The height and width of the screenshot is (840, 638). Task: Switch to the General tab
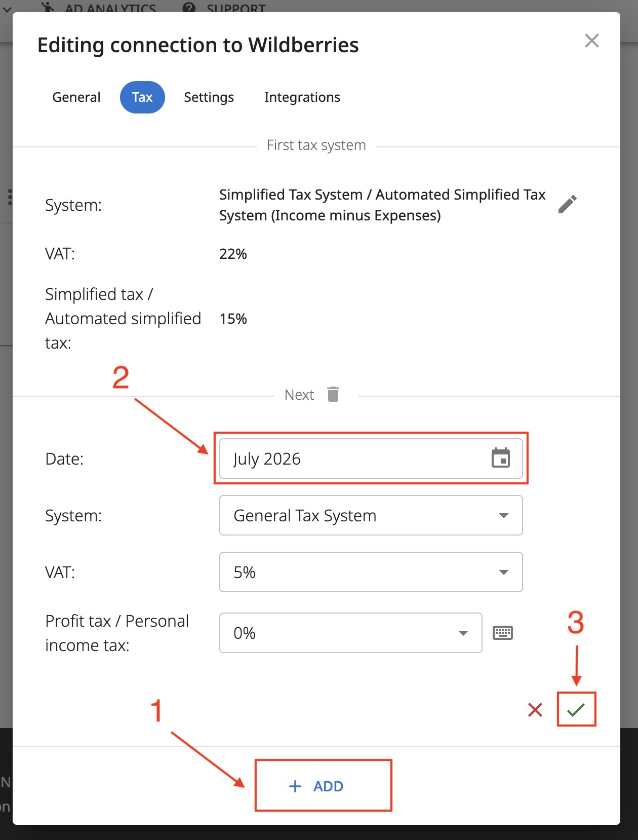click(76, 97)
